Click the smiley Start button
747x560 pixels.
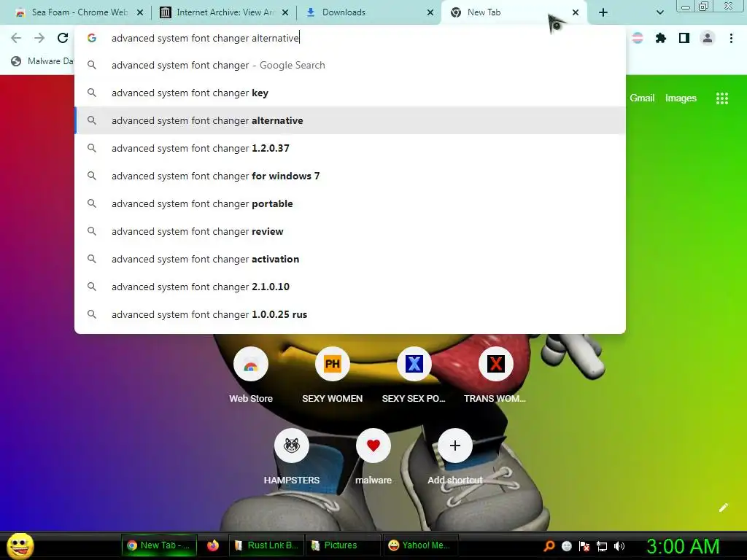(x=20, y=545)
